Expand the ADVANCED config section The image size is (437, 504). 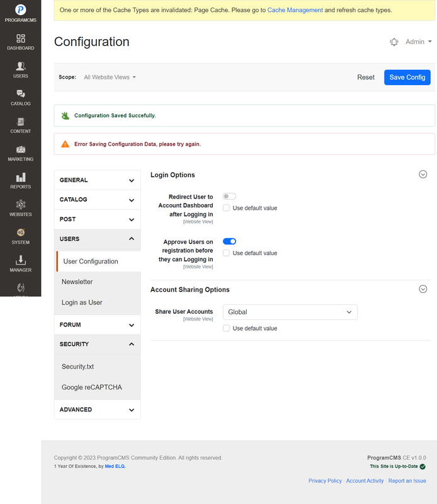(x=98, y=409)
